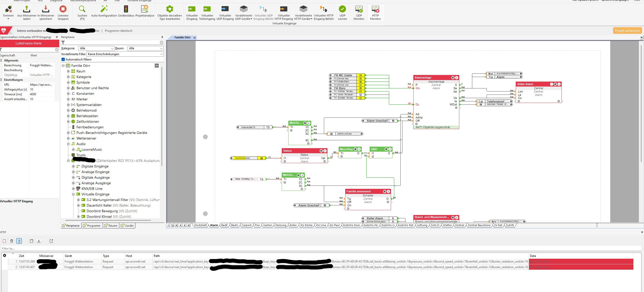Toggle auto-scroll in the HTTP monitor

pos(19,241)
